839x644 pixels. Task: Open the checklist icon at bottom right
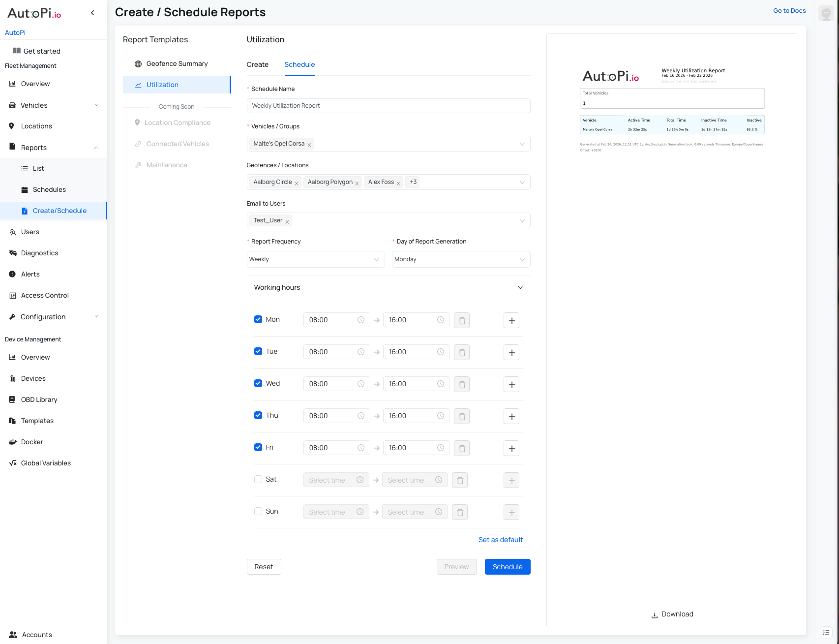coord(826,633)
